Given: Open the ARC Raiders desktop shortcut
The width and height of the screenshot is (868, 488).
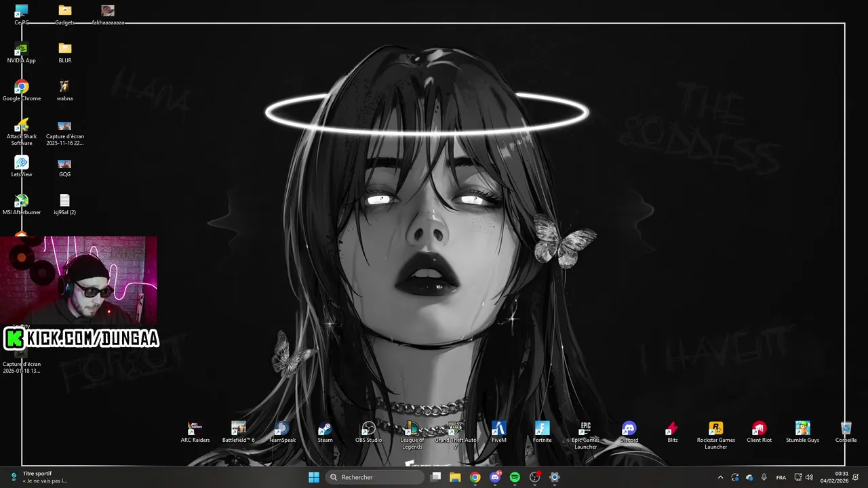Looking at the screenshot, I should [x=195, y=432].
